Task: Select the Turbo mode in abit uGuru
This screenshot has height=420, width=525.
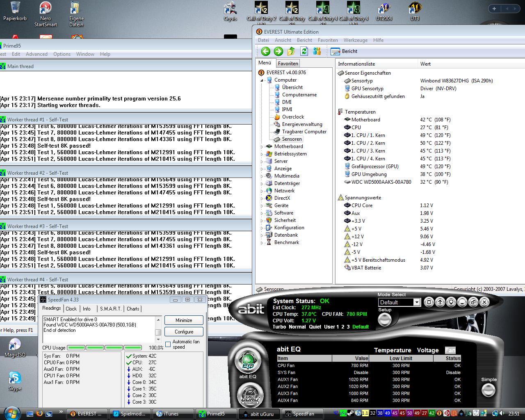Action: tap(279, 327)
